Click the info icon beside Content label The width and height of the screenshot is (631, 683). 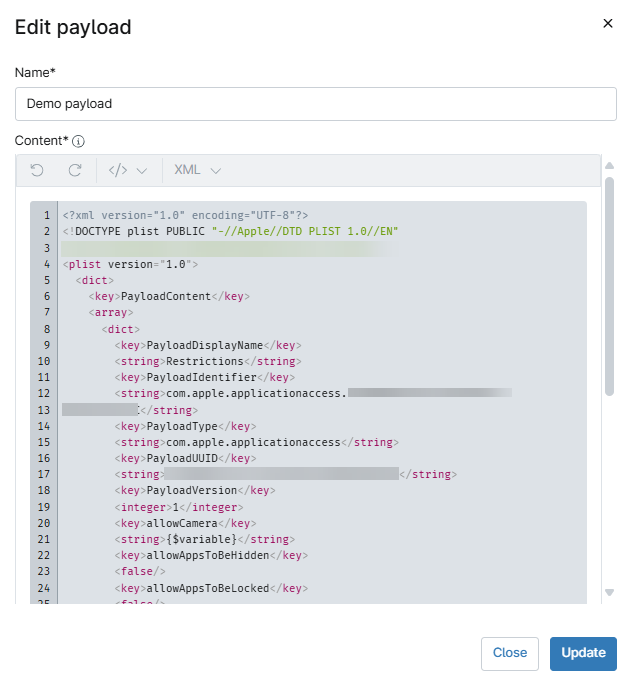click(78, 142)
